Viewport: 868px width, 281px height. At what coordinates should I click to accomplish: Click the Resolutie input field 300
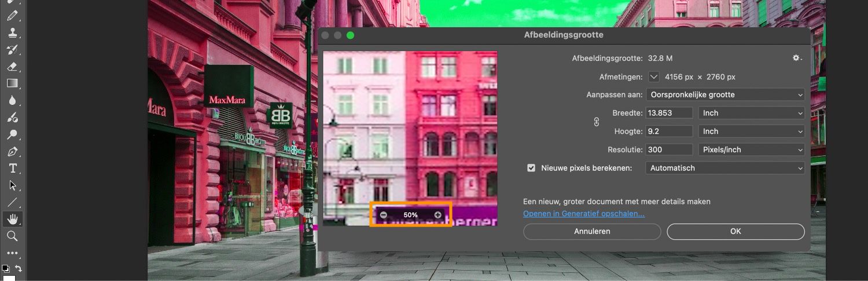click(670, 149)
